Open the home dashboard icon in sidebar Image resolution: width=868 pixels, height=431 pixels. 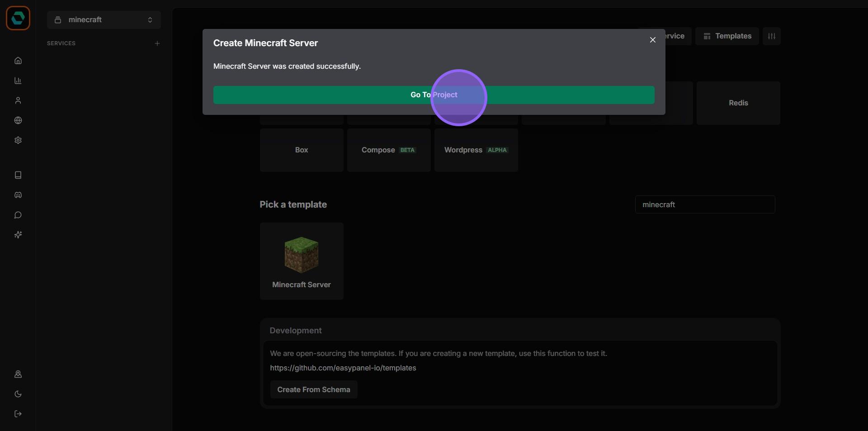click(x=18, y=61)
